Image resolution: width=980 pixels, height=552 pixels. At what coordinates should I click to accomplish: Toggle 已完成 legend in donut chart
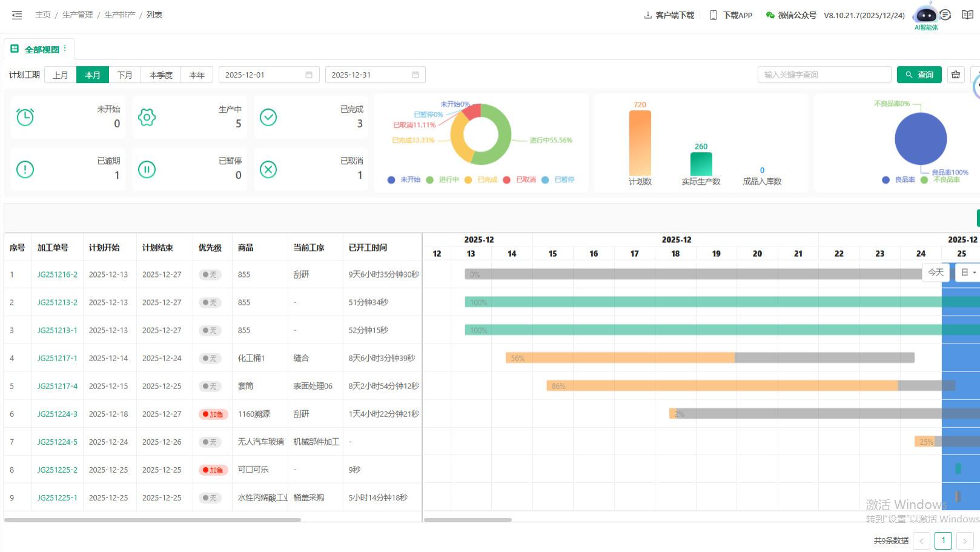coord(482,180)
